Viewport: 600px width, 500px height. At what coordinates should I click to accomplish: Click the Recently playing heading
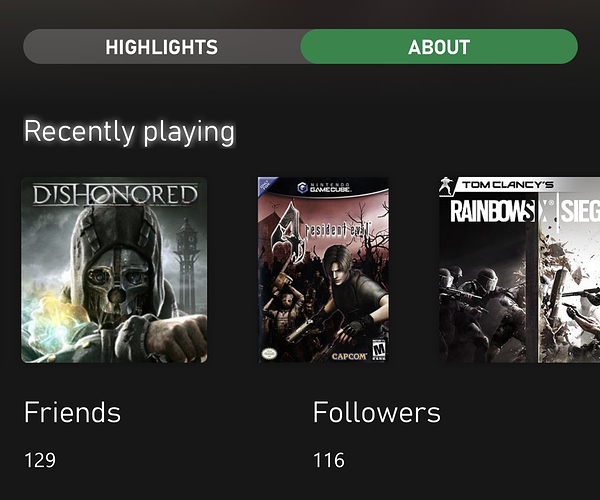point(129,132)
